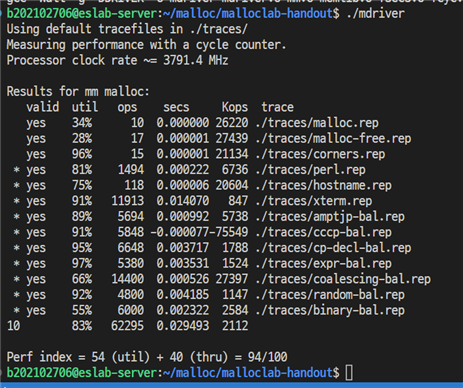Click the negative secs value -0.000077
This screenshot has height=388, width=463.
click(180, 232)
